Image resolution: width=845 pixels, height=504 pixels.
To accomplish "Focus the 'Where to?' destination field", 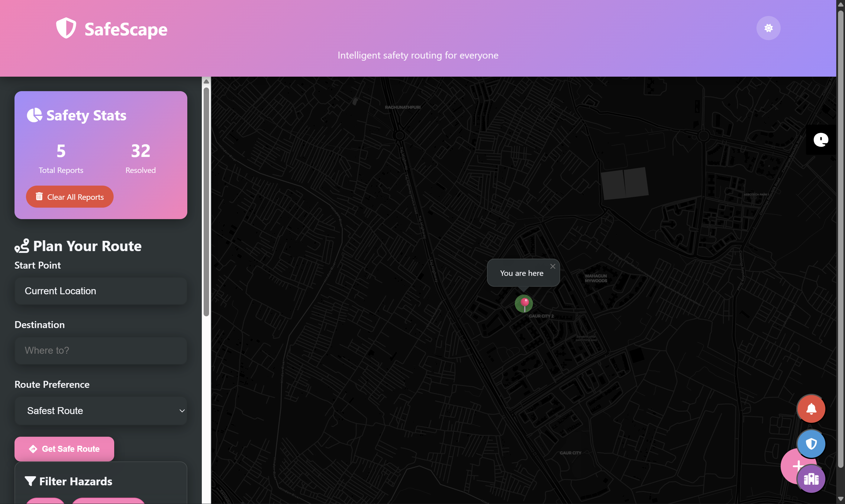I will (x=101, y=350).
